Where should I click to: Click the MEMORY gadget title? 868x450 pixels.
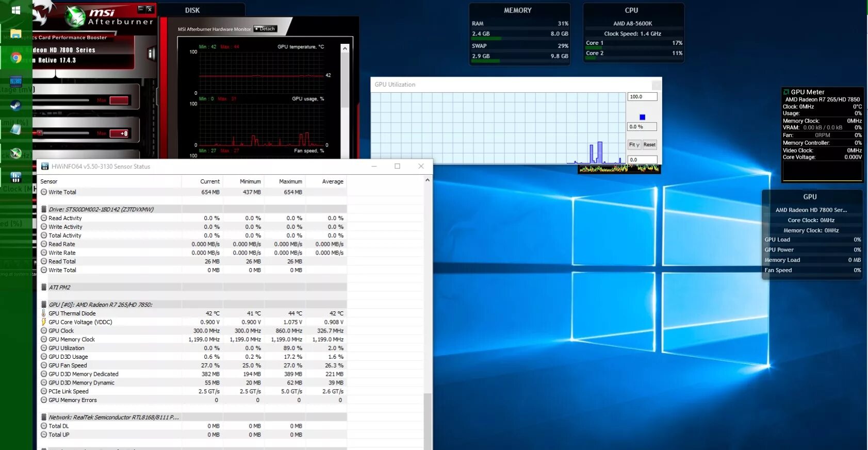point(518,10)
